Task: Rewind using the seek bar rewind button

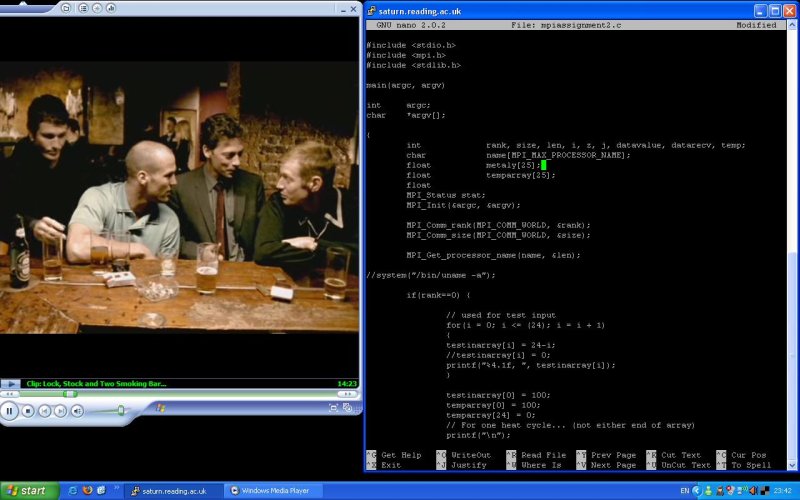Action: [x=9, y=394]
